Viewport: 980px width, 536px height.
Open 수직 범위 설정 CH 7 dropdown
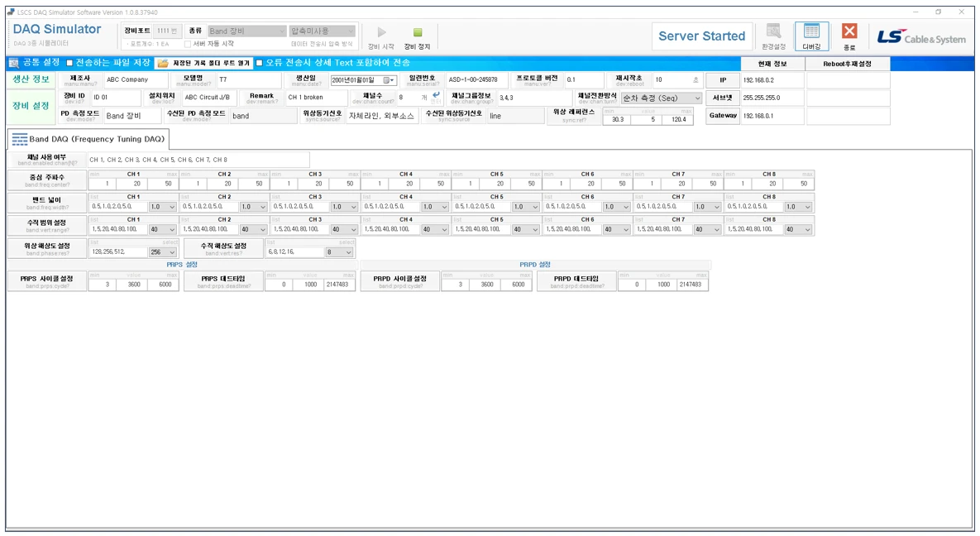coord(707,229)
